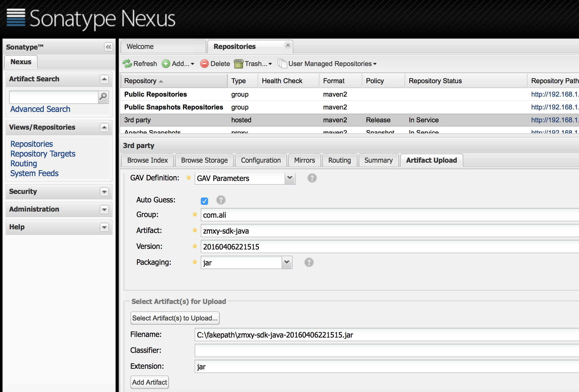The height and width of the screenshot is (392, 579).
Task: Open the GAV Definition combo box arrow
Action: (289, 178)
